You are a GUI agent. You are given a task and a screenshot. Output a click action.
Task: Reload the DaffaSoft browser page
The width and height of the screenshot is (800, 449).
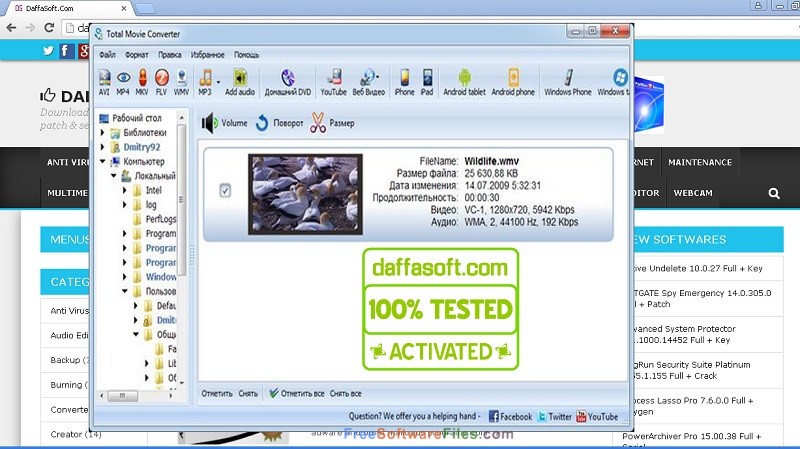click(49, 28)
